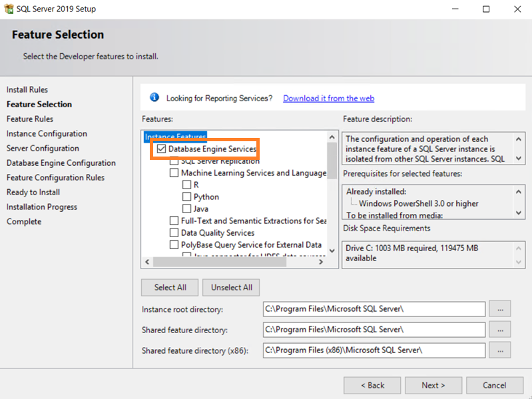
Task: Select Server Configuration step in sidebar
Action: point(43,148)
